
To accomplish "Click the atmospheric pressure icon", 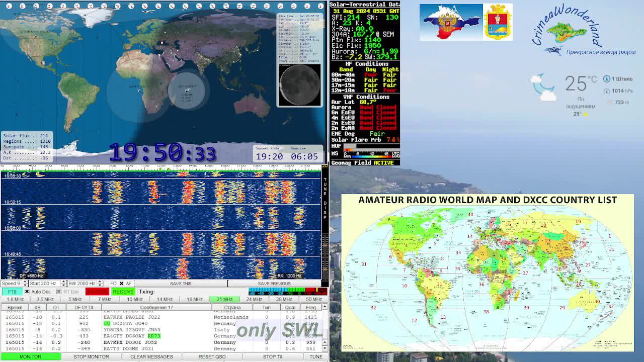I will point(607,91).
